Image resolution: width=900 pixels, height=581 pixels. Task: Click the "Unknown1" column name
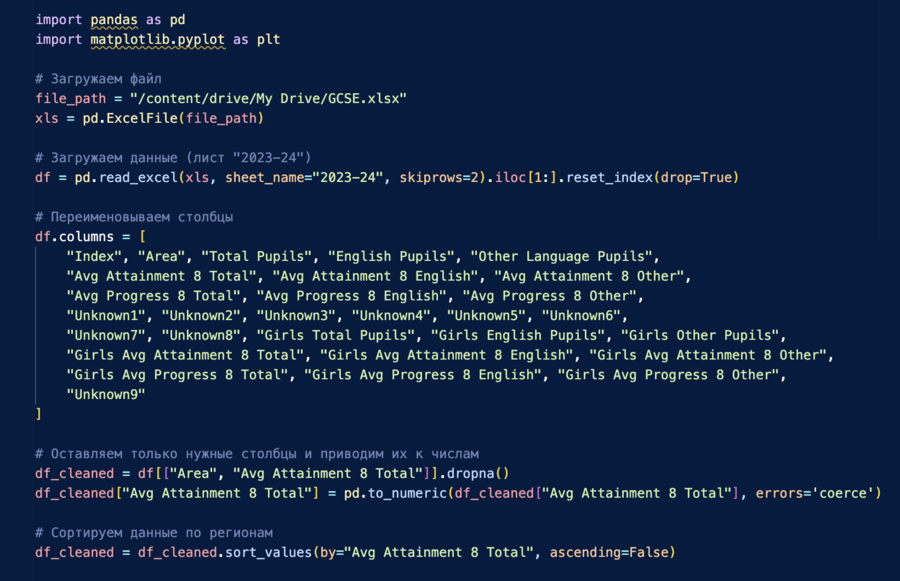click(106, 316)
